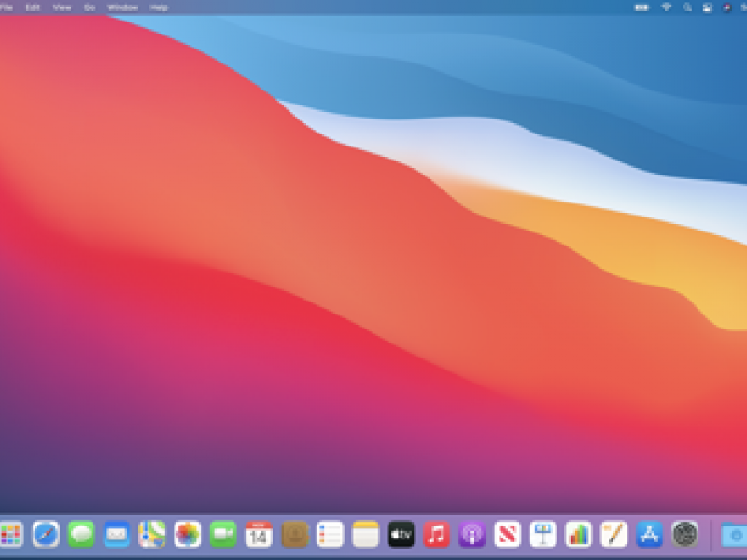This screenshot has height=560, width=747.
Task: Open the Numbers app in the Dock
Action: coord(578,534)
